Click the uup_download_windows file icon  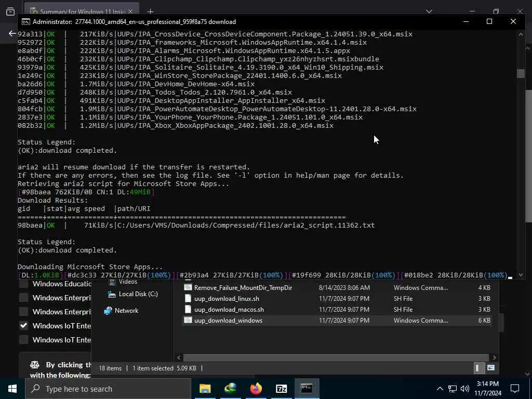[x=188, y=320]
